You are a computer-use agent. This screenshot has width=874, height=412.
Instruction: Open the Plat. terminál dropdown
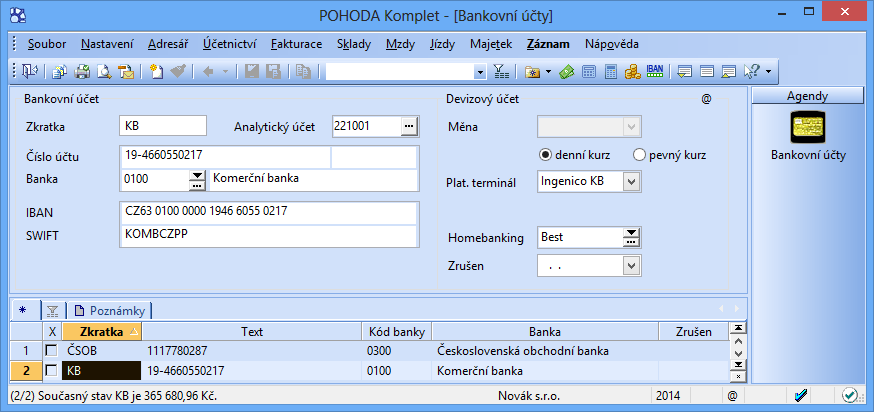632,181
